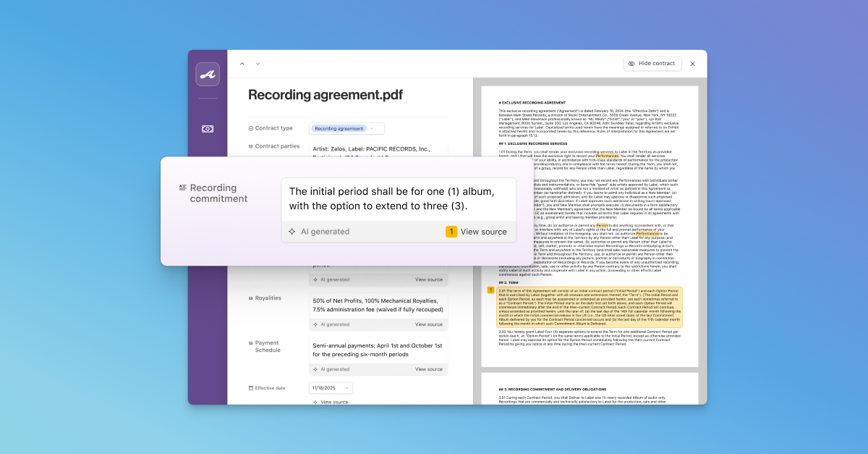Click the Hide contract button
Viewport: 868px width, 454px height.
(652, 64)
